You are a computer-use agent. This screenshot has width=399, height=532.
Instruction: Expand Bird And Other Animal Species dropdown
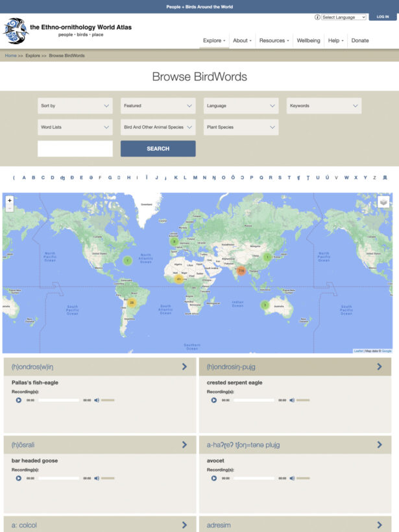pyautogui.click(x=158, y=127)
